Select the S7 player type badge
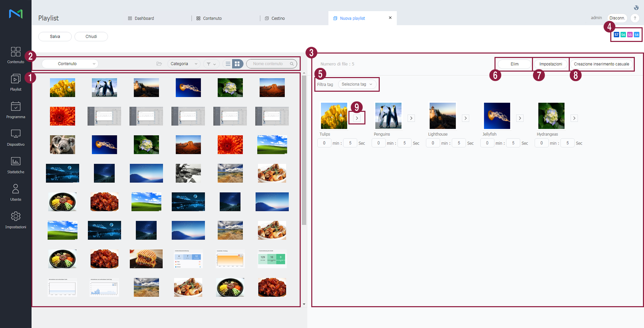Image resolution: width=644 pixels, height=328 pixels. (616, 35)
